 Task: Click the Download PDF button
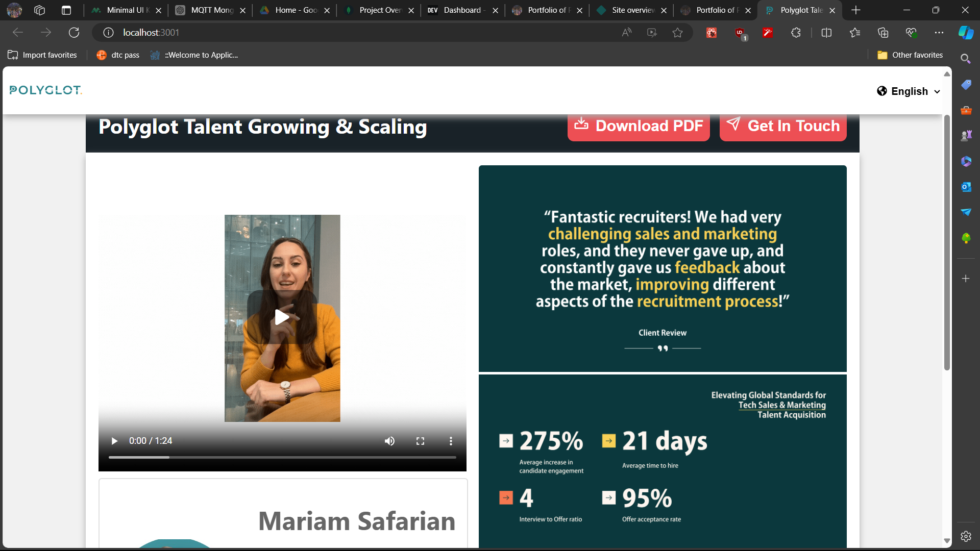639,126
